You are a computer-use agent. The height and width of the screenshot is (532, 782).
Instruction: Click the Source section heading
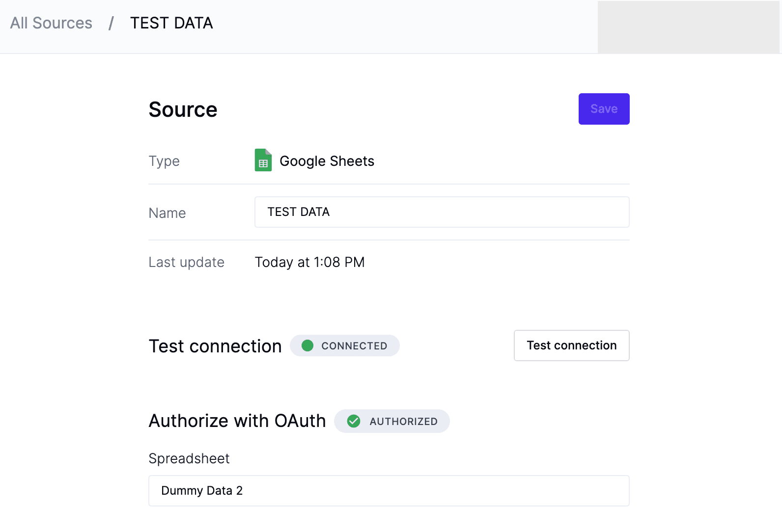pos(183,109)
